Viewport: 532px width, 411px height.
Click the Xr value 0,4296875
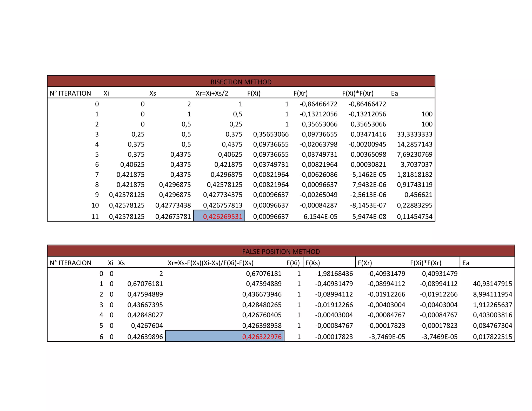point(226,175)
